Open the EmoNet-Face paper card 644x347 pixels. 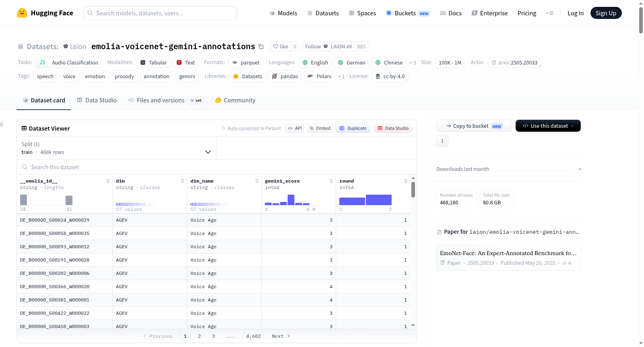[508, 258]
